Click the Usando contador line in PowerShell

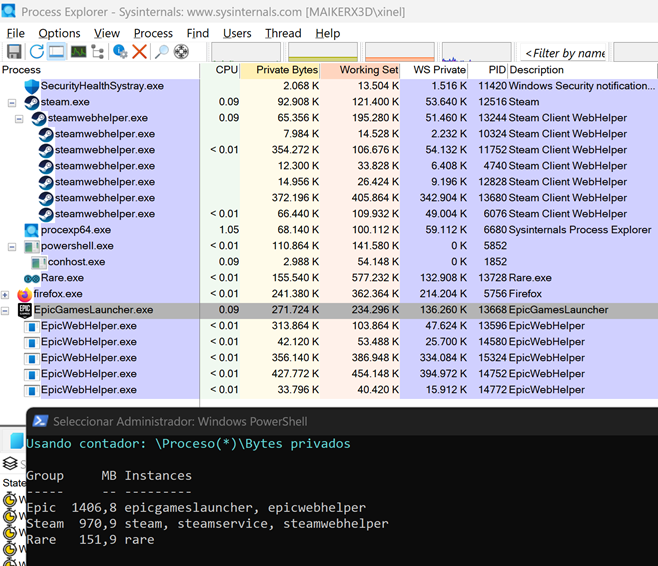tap(188, 443)
